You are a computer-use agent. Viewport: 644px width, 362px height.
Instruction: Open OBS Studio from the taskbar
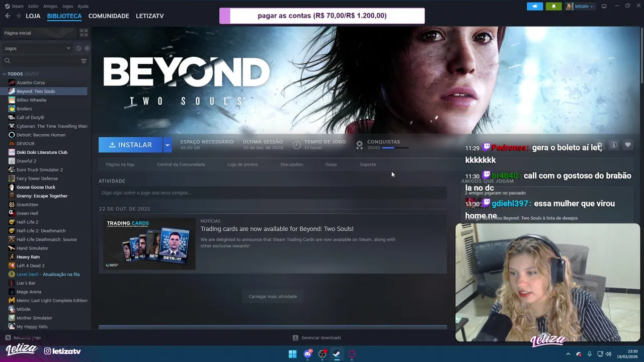(x=322, y=354)
